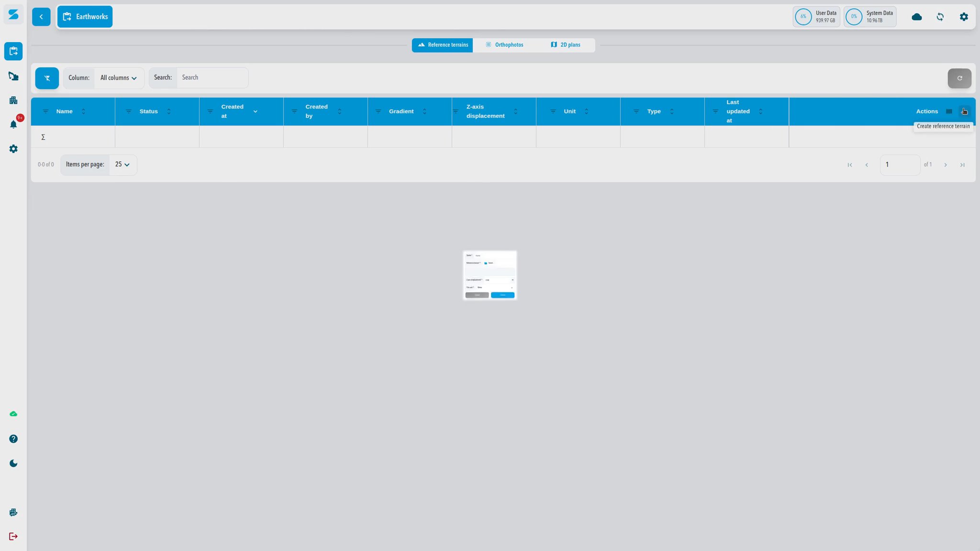
Task: Click the clear filters button
Action: click(x=47, y=78)
